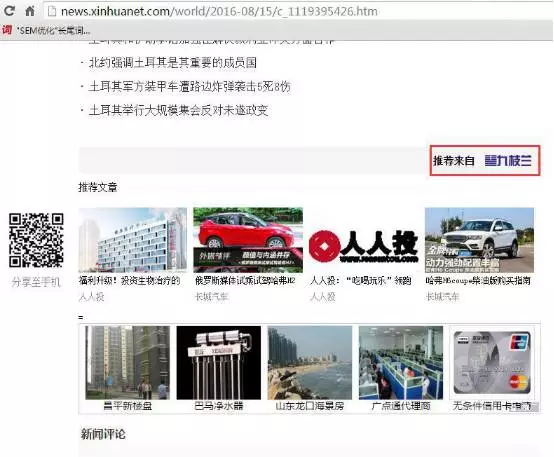Focus the URL address bar

click(x=297, y=11)
